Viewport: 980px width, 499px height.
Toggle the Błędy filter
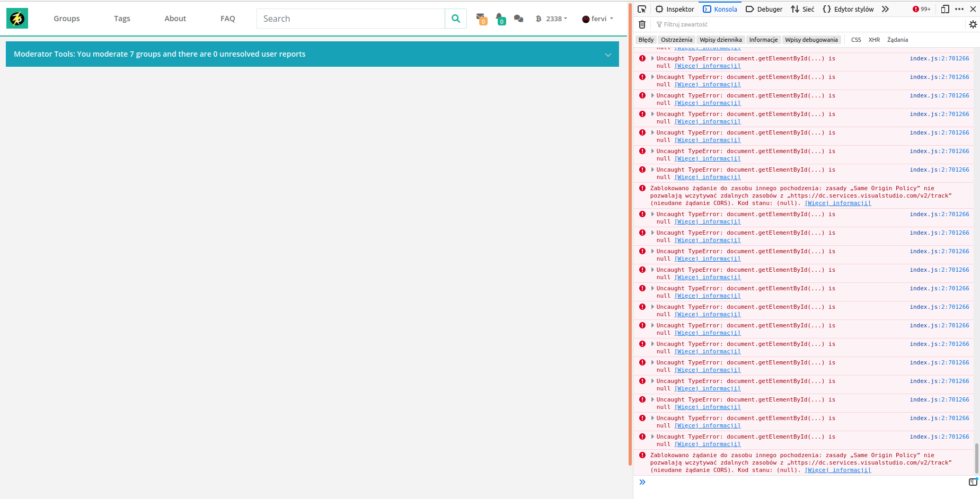click(646, 40)
